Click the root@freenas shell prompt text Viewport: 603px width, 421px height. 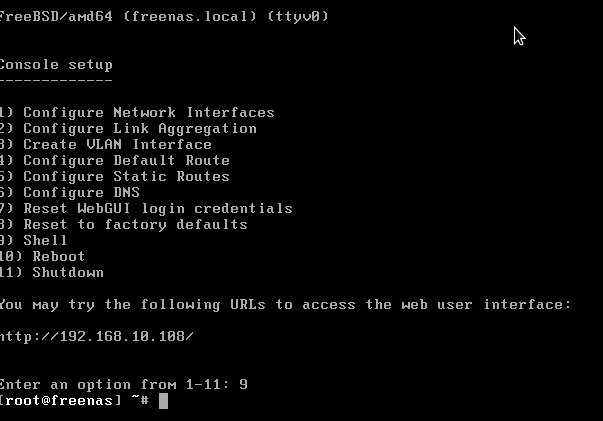coord(61,401)
